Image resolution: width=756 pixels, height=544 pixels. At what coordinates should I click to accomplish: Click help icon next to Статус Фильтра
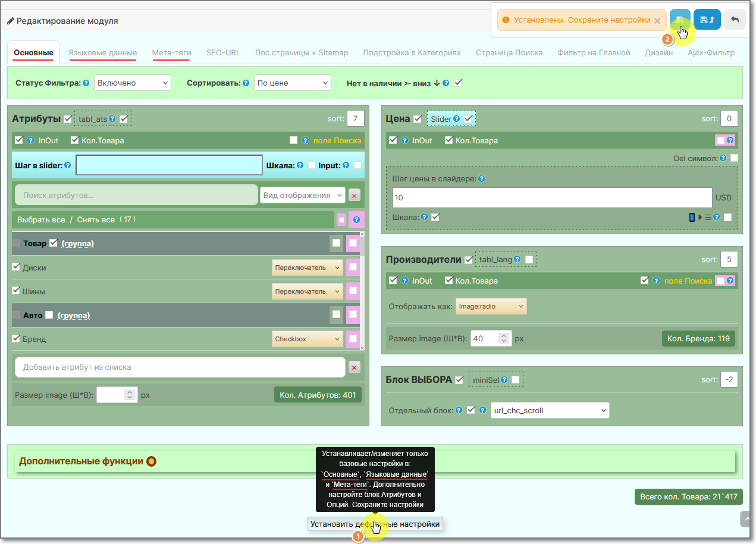coord(86,83)
